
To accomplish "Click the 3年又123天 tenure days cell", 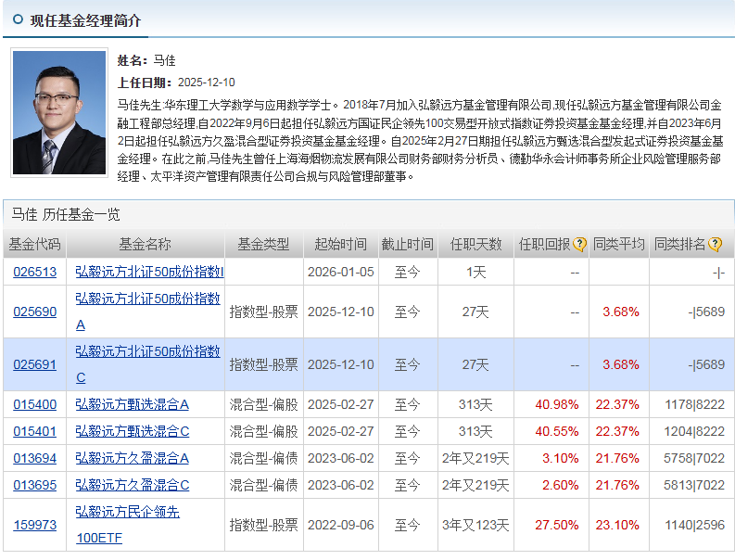I will click(x=475, y=526).
